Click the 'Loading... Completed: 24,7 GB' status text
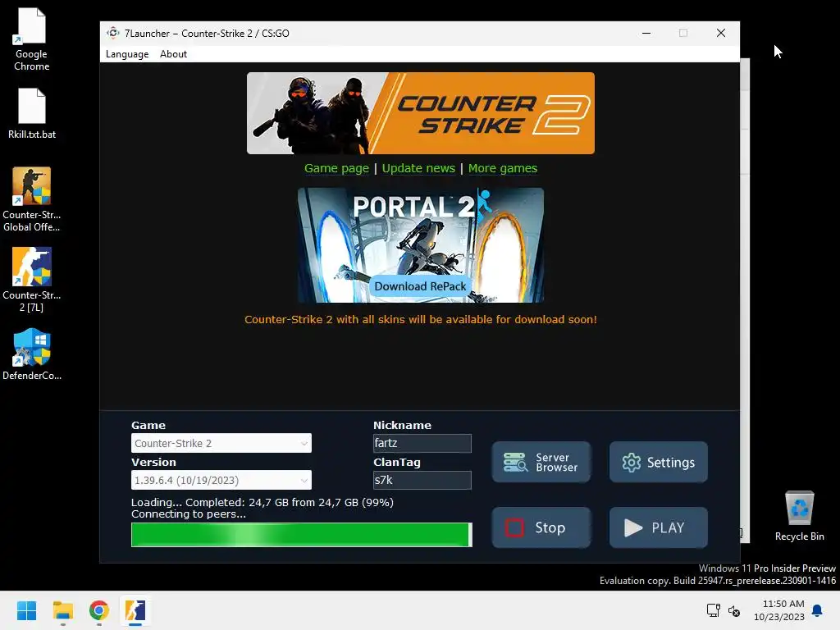The image size is (840, 630). click(262, 503)
